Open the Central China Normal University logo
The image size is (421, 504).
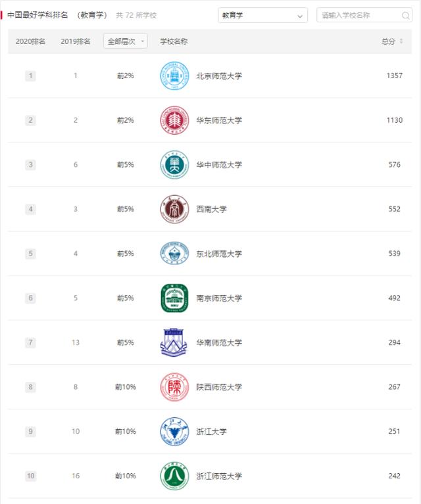(x=174, y=164)
